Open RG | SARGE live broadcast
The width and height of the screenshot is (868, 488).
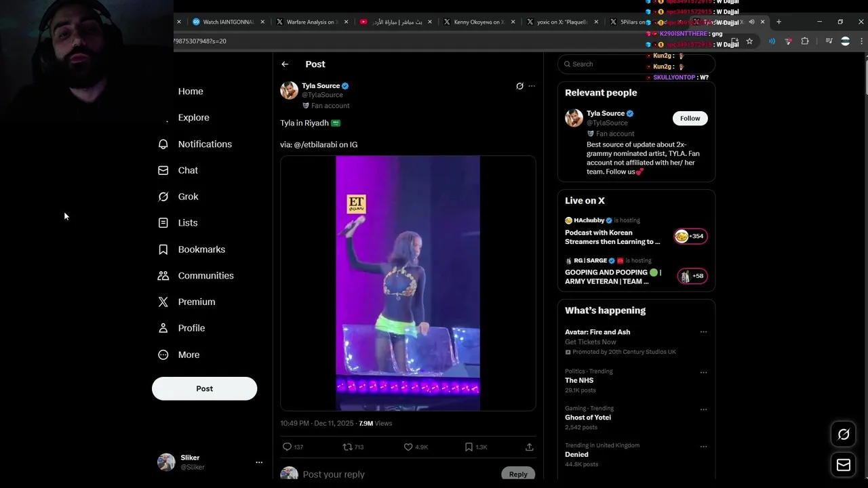[x=613, y=277]
